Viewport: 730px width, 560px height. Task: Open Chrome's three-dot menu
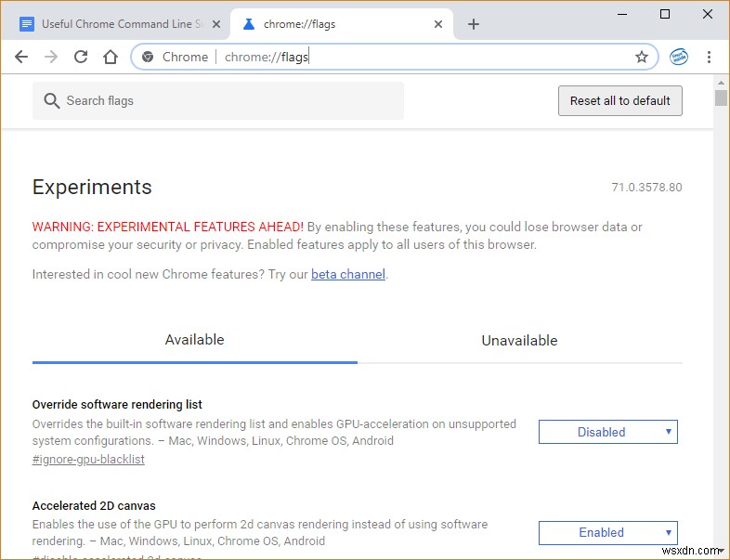tap(709, 57)
